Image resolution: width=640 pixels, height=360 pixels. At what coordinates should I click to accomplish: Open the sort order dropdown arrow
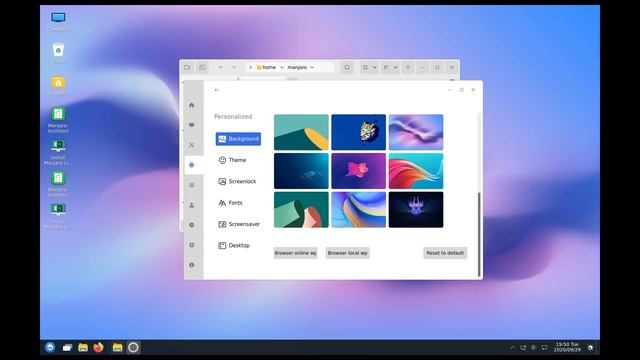pos(396,67)
